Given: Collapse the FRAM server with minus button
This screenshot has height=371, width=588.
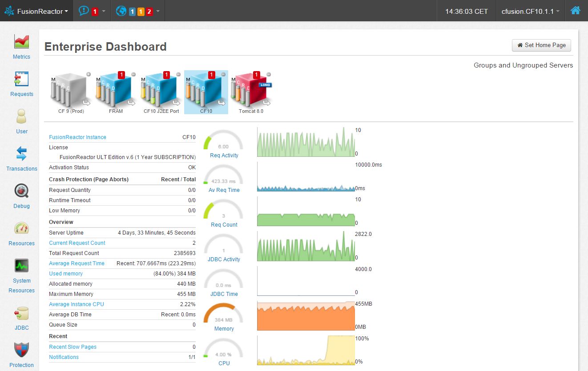Looking at the screenshot, I should (133, 74).
